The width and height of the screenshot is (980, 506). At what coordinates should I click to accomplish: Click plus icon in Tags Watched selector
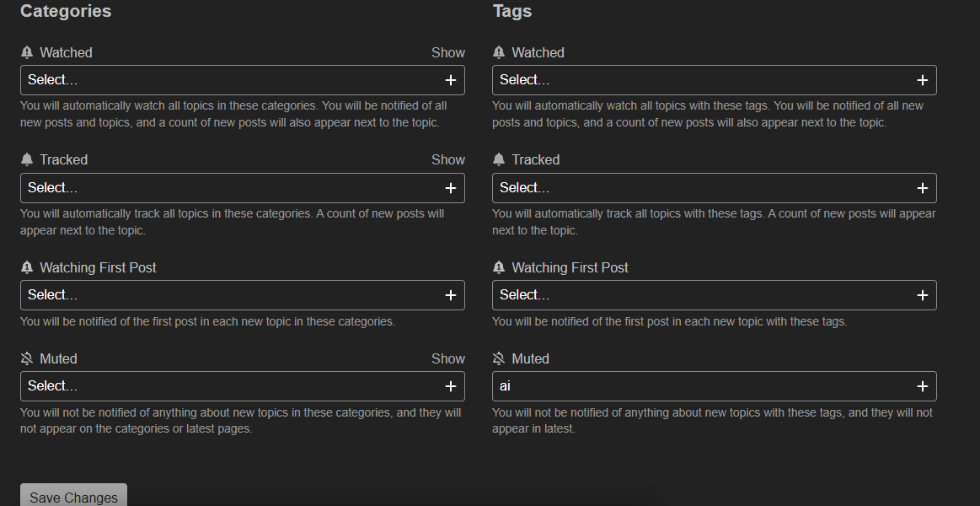tap(923, 80)
